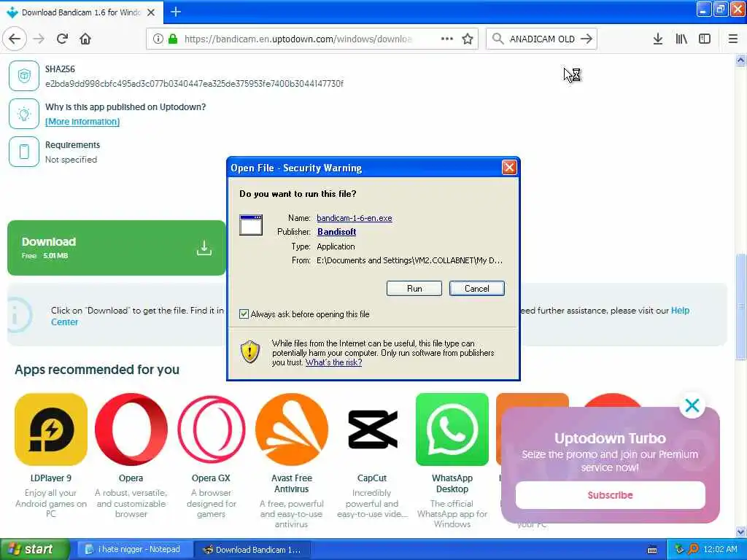Toggle the sidebar view icon

click(705, 39)
